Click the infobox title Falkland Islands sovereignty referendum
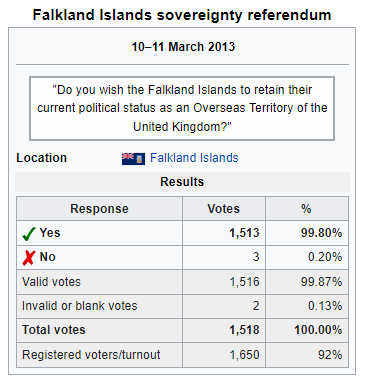 point(182,15)
